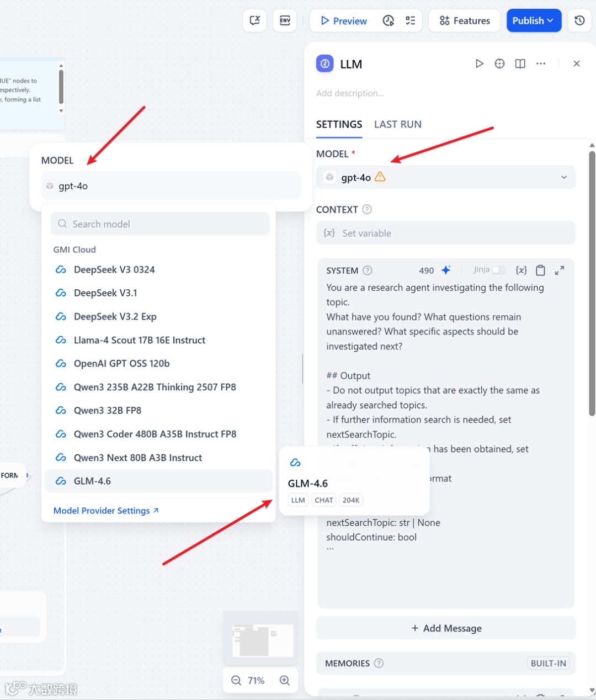Select Qwen3 235B A22B Thinking 2507 FP8
This screenshot has height=700, width=596.
pos(159,387)
